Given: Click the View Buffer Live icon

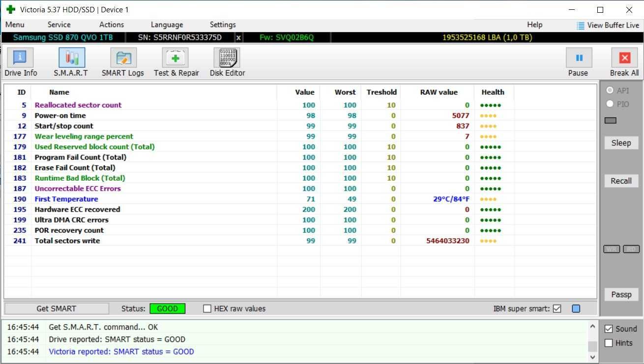Looking at the screenshot, I should (581, 25).
